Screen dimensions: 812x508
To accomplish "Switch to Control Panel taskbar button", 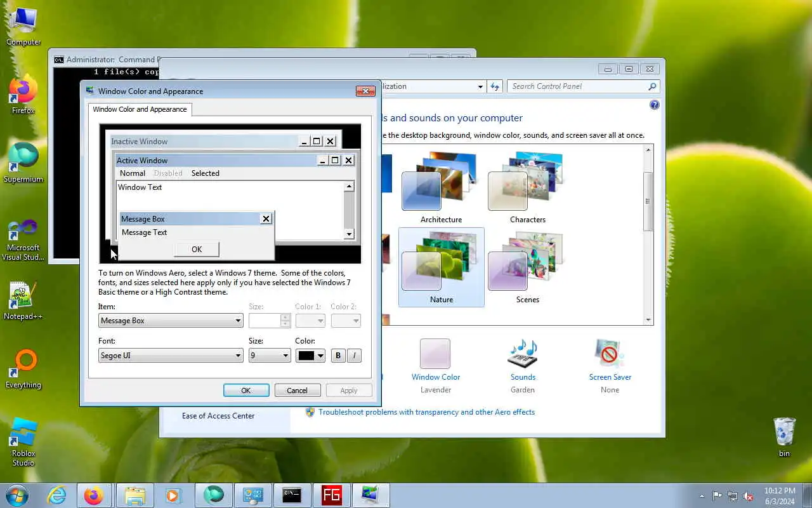I will [x=252, y=495].
